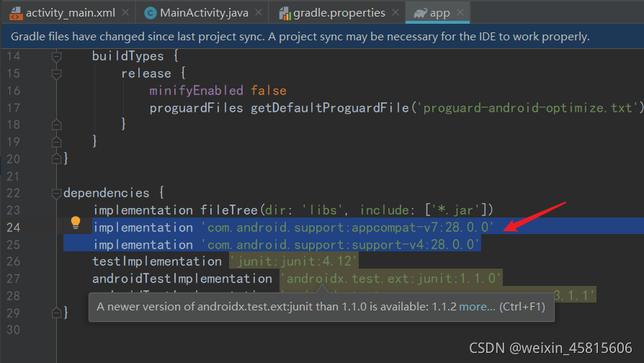Click the properties file icon on gradle.properties tab
644x363 pixels.
click(x=285, y=13)
